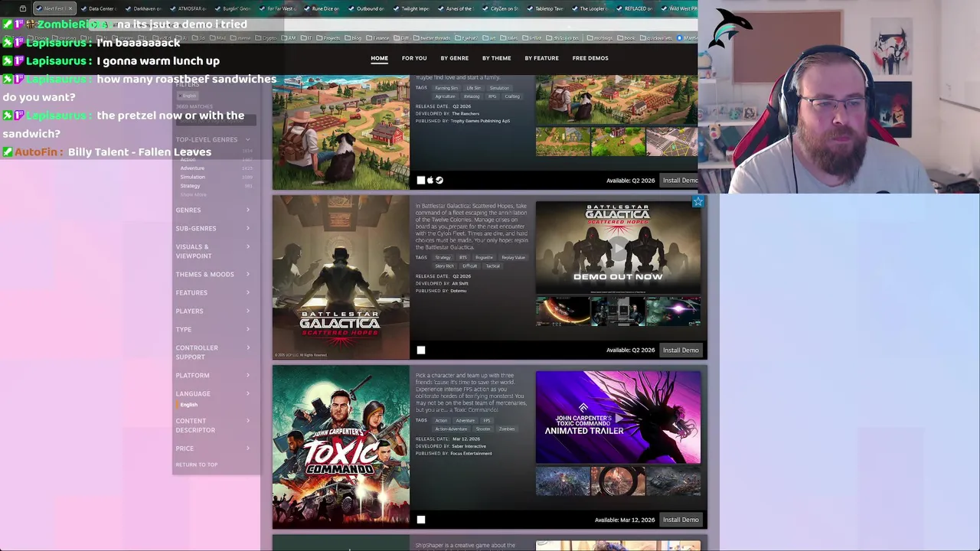Select the BY FEATURE tab
The image size is (980, 551).
(541, 58)
